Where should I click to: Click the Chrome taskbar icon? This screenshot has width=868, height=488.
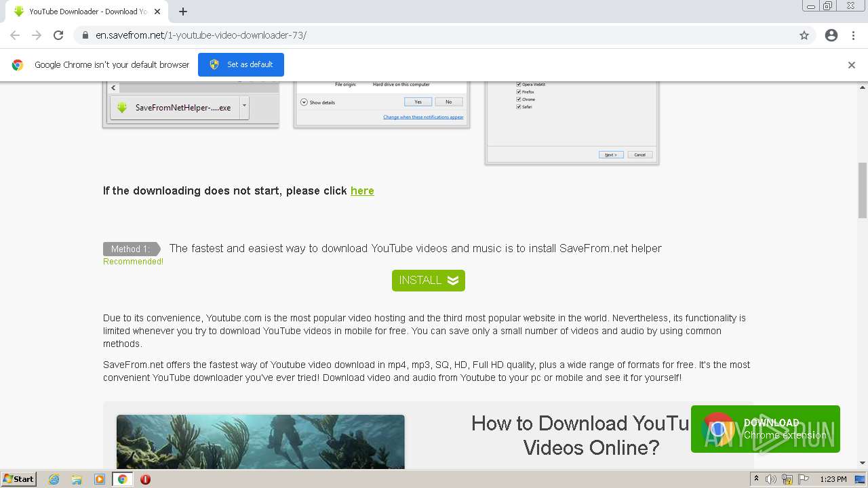[x=122, y=479]
